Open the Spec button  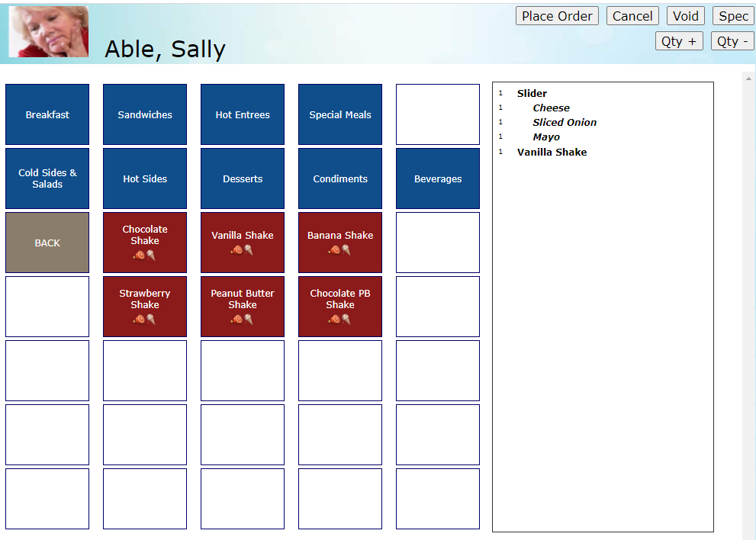[x=733, y=16]
